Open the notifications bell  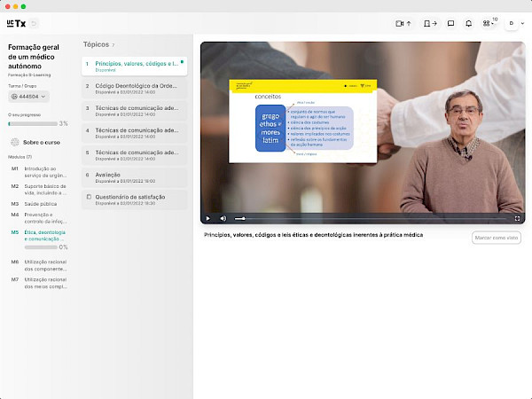[468, 23]
